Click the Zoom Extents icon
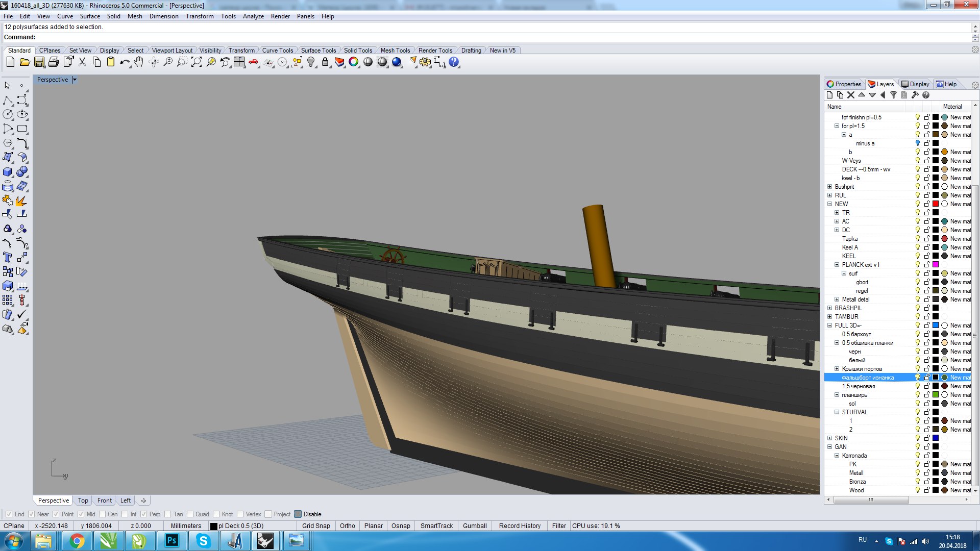This screenshot has width=980, height=551. pyautogui.click(x=197, y=62)
